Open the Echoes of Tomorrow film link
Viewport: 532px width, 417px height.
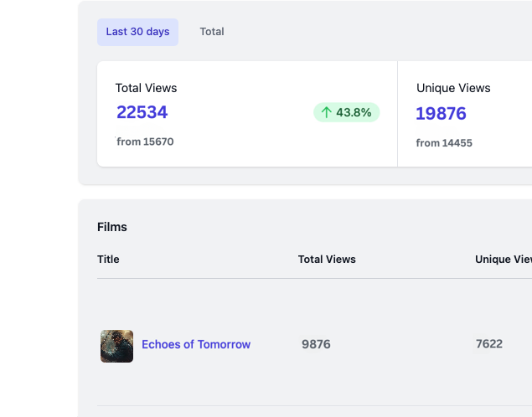pyautogui.click(x=196, y=344)
